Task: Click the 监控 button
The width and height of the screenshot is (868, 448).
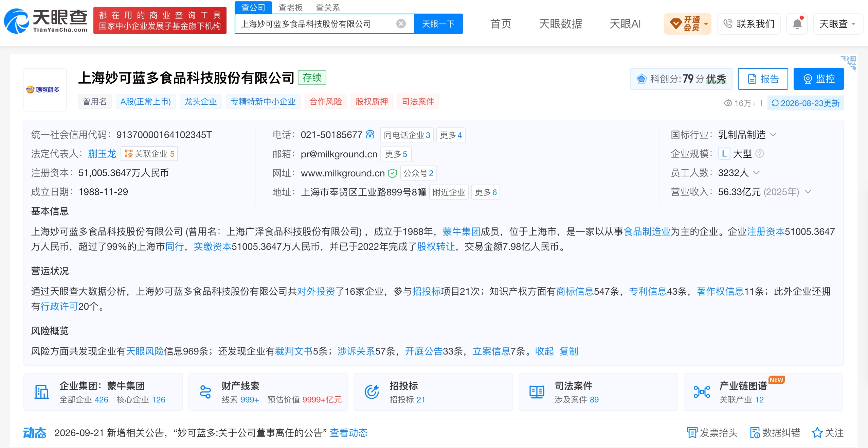Action: 818,79
